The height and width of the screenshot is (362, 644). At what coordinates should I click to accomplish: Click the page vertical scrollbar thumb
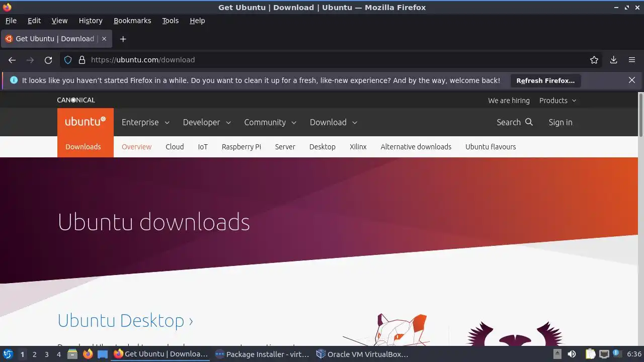(x=640, y=115)
